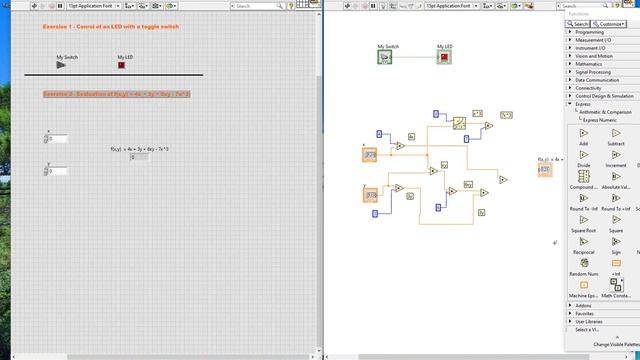Select the f(x,y) indicator terminal
The height and width of the screenshot is (360, 640).
coord(545,169)
